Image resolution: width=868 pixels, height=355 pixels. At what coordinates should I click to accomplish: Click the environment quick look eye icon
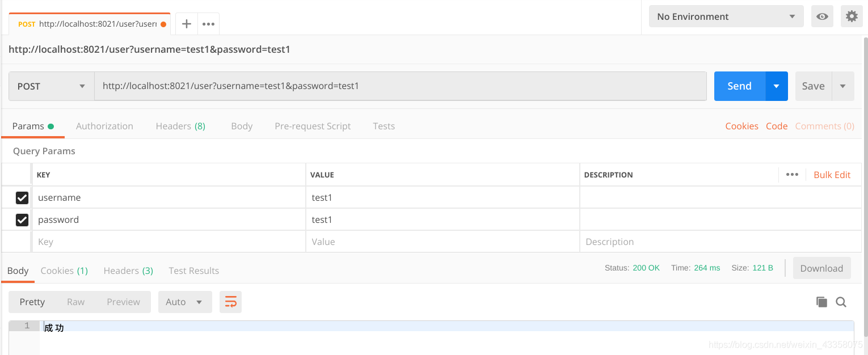pyautogui.click(x=822, y=16)
